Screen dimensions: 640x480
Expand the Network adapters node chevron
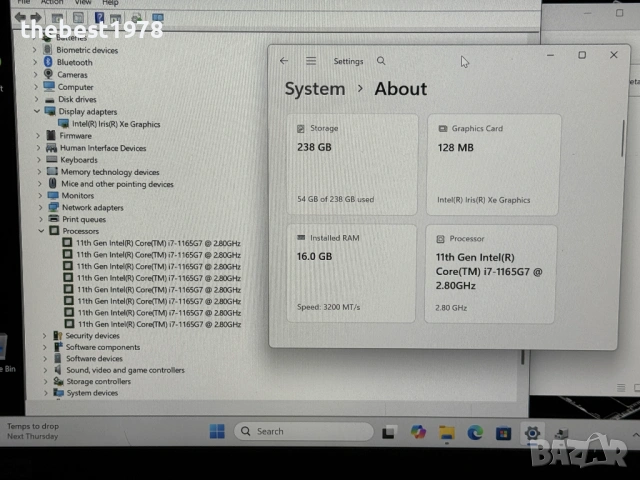click(x=40, y=207)
